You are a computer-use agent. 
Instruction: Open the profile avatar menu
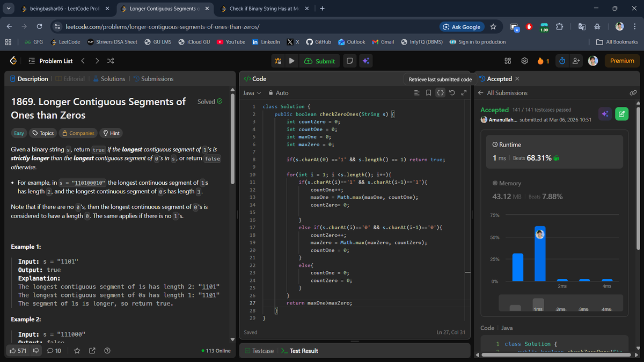tap(593, 61)
